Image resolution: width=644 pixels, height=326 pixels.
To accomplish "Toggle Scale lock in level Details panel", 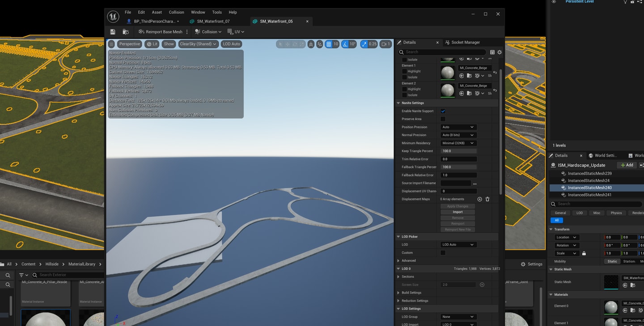I will [584, 253].
